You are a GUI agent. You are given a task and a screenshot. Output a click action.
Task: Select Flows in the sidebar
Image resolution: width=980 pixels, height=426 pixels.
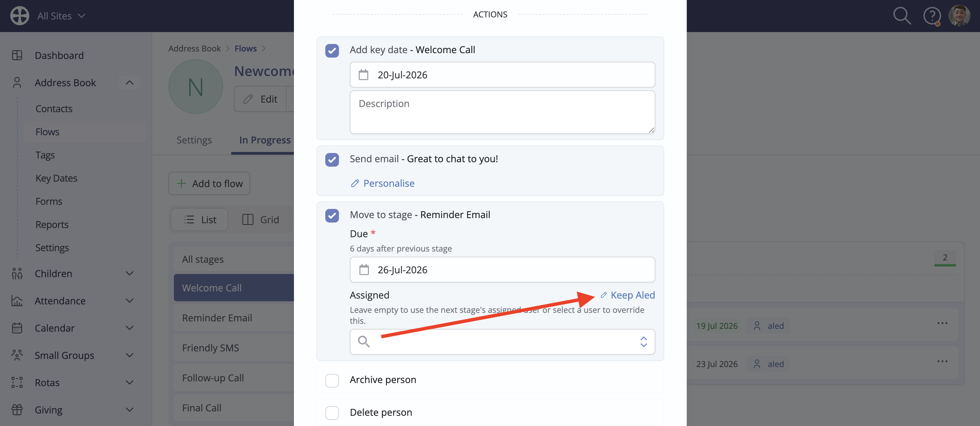(x=47, y=132)
